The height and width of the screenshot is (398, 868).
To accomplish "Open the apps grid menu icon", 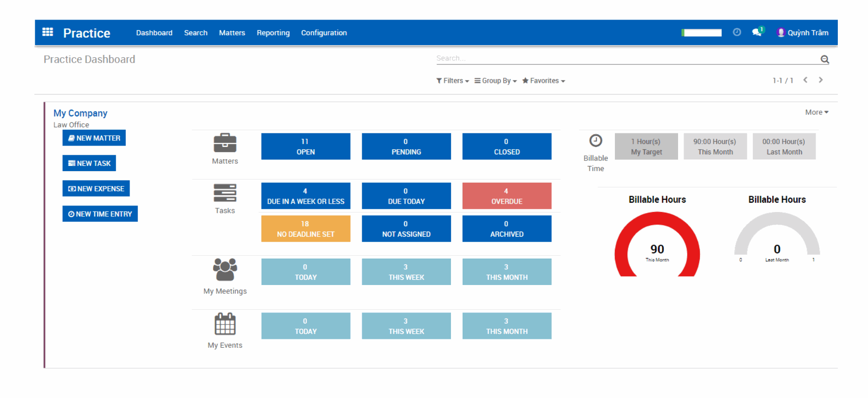I will (47, 32).
